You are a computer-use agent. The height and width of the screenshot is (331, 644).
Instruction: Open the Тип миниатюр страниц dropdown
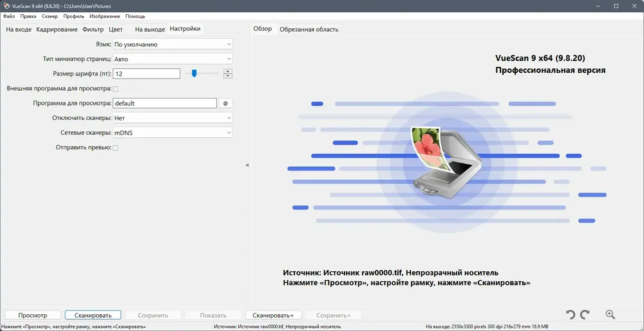coord(173,59)
